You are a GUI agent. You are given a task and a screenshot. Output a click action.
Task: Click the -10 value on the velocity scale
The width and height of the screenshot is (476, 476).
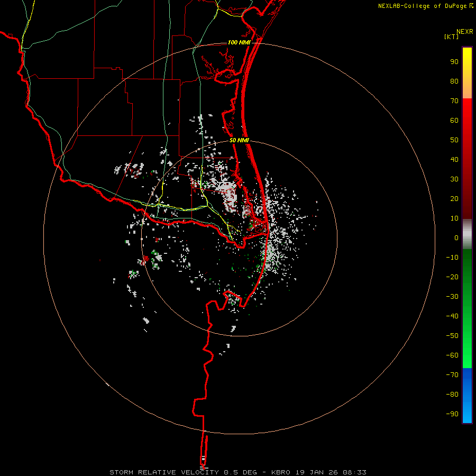(452, 258)
